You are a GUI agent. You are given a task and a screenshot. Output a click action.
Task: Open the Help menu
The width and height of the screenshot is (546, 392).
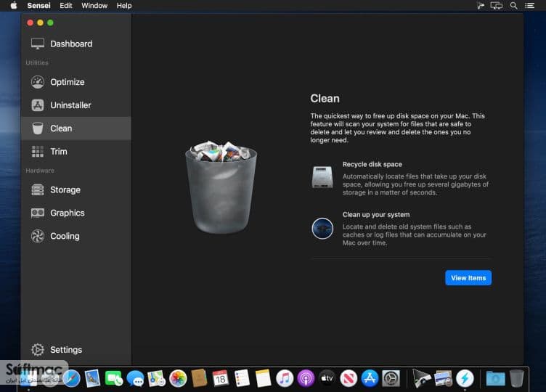[x=124, y=6]
